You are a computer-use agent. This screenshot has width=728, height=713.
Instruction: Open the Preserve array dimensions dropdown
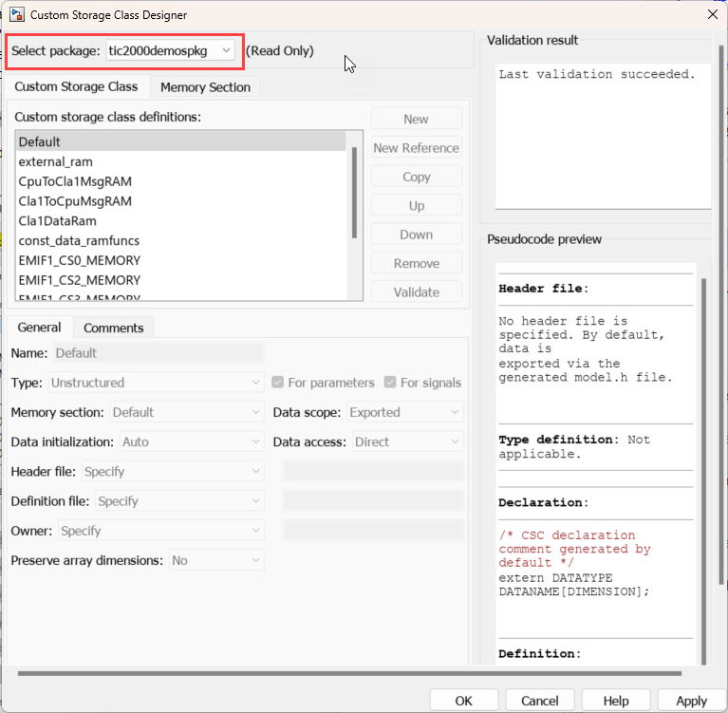216,561
